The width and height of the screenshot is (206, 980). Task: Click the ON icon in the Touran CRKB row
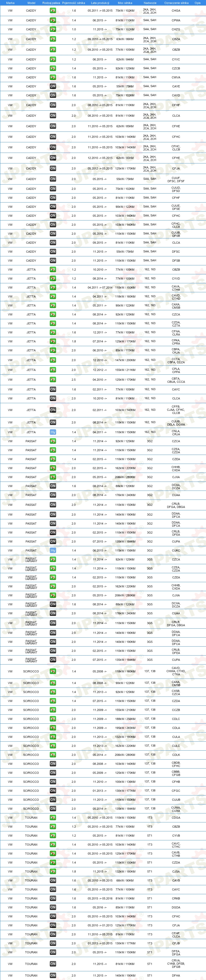[x=53, y=899]
